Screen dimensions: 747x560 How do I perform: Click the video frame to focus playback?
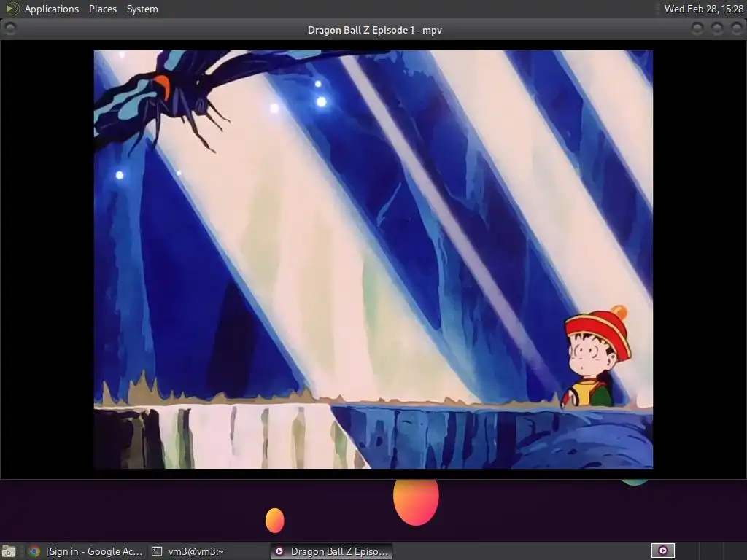point(373,260)
